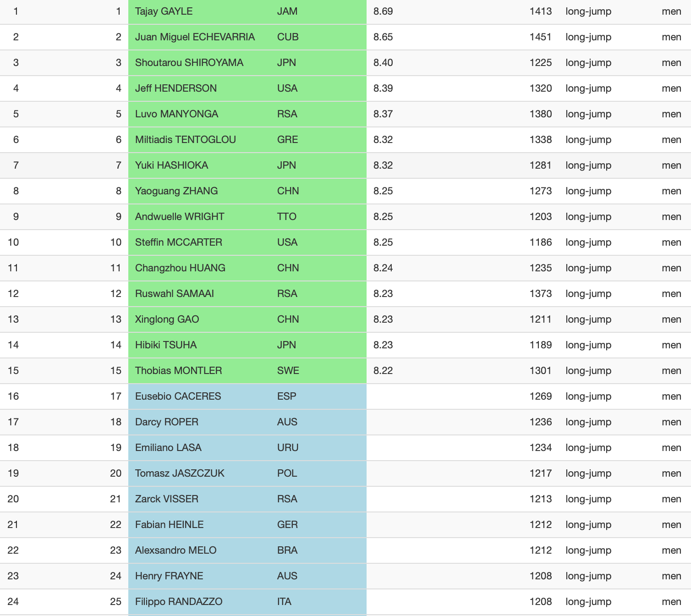This screenshot has width=691, height=616.
Task: Open Miltiadis TENTOGLOU's athlete entry
Action: 185,140
